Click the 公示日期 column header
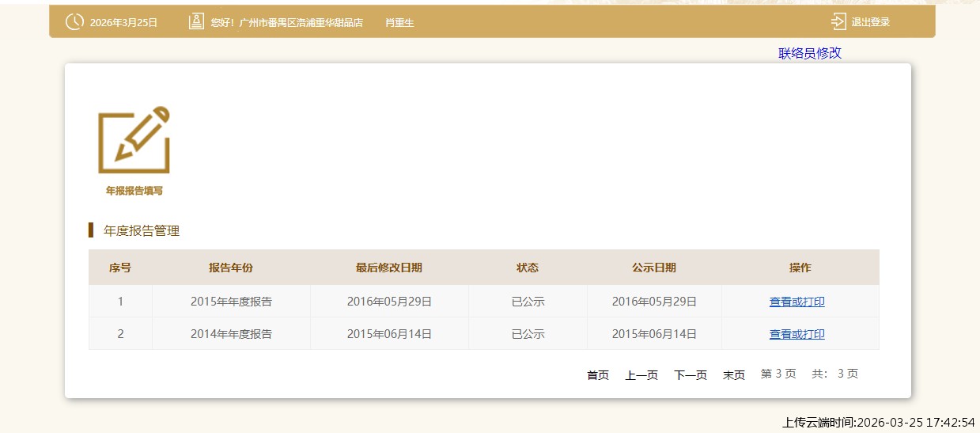The height and width of the screenshot is (433, 980). pyautogui.click(x=654, y=268)
